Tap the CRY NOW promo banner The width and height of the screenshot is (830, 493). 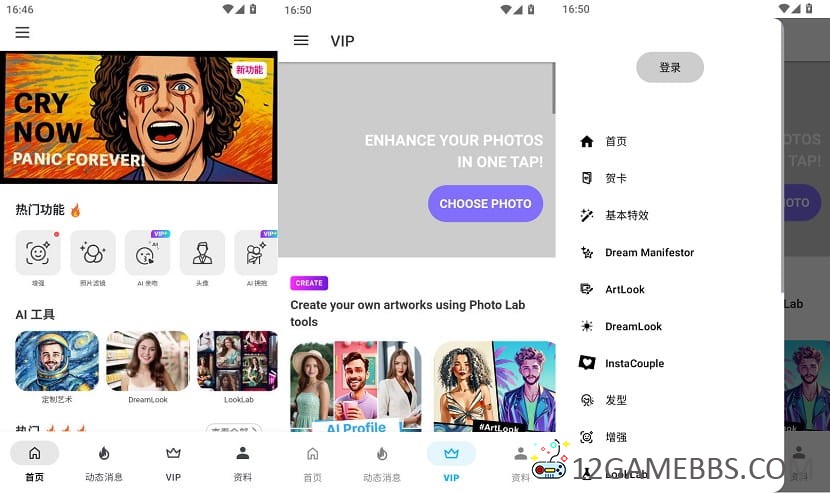tap(139, 118)
